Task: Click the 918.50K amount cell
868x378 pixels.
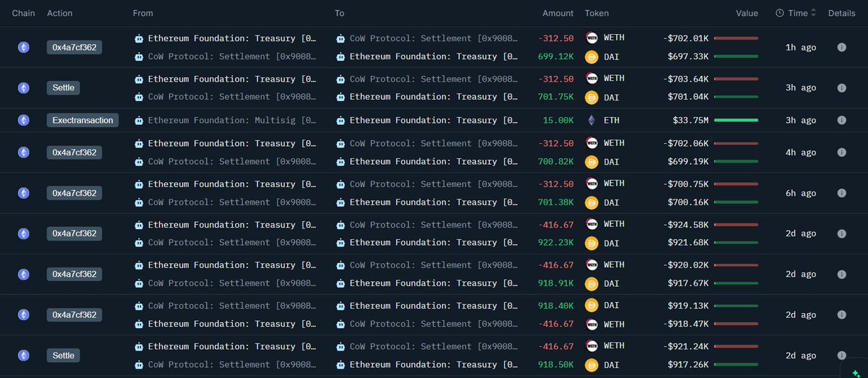Action: pos(556,365)
